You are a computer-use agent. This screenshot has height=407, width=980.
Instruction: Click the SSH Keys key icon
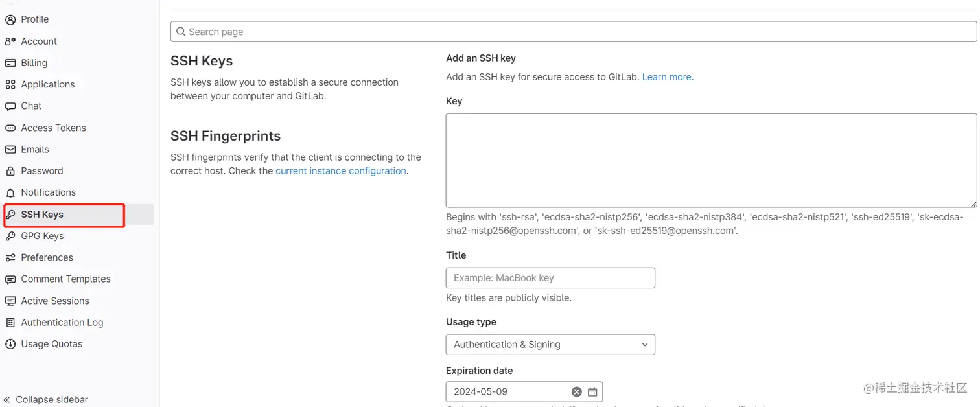click(10, 215)
